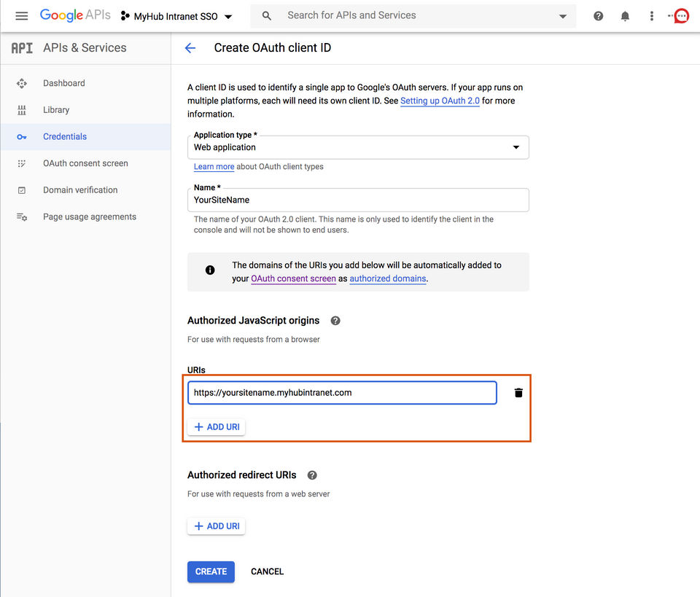Open the user account avatar
The width and height of the screenshot is (700, 597).
(681, 16)
